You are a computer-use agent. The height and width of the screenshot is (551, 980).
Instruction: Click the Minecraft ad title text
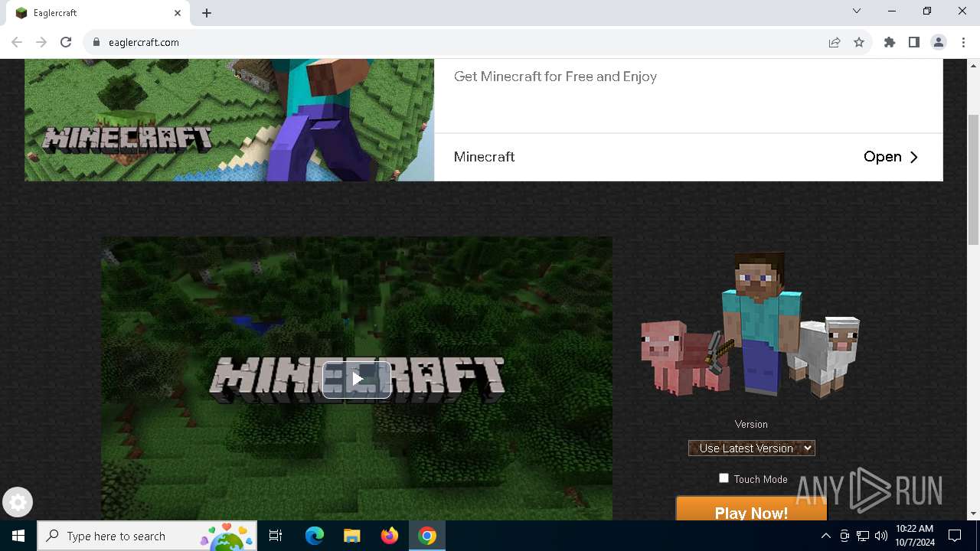point(484,157)
